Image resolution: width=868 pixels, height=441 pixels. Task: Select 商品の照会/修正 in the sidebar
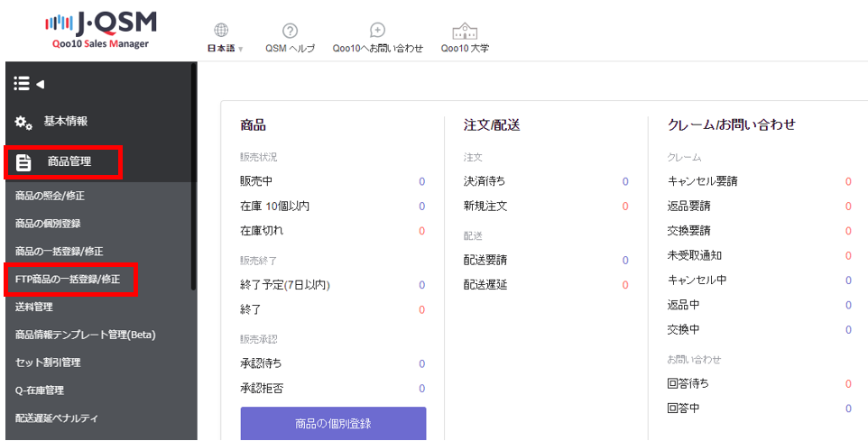pos(50,196)
